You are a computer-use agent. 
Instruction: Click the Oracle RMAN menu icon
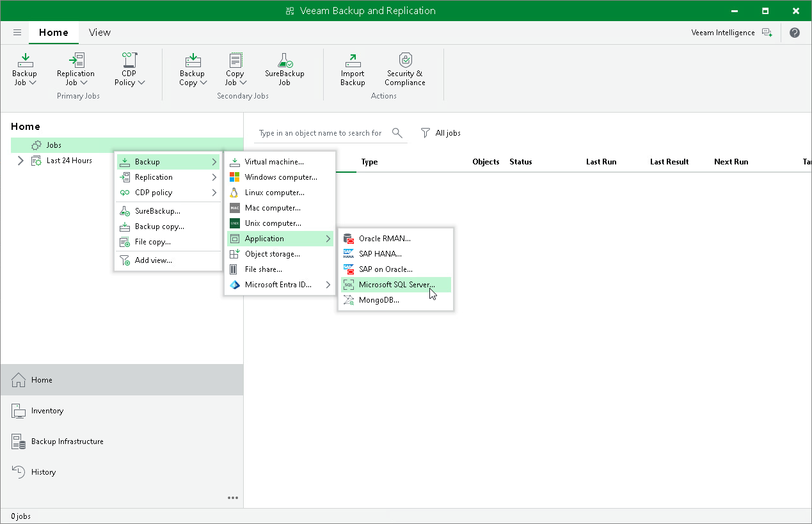click(x=349, y=239)
